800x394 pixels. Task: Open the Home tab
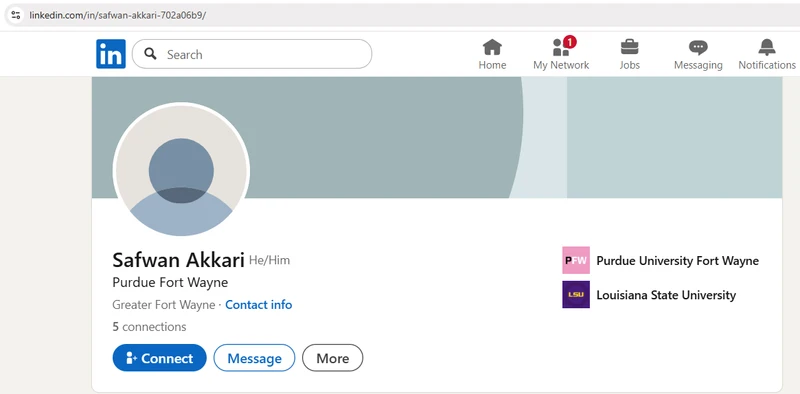point(492,55)
